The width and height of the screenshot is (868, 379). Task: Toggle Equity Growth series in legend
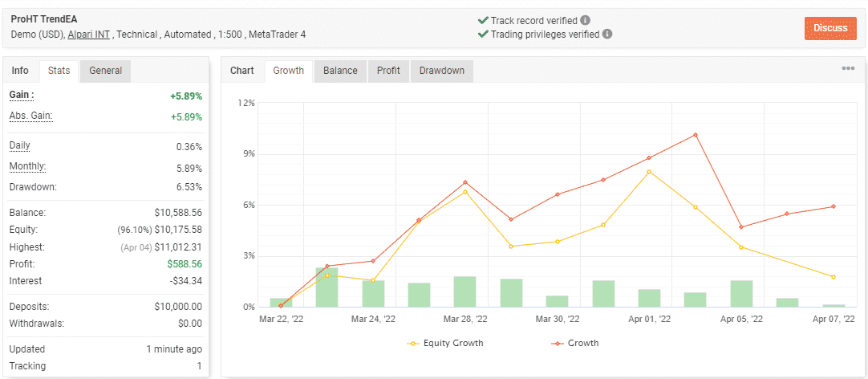(445, 343)
